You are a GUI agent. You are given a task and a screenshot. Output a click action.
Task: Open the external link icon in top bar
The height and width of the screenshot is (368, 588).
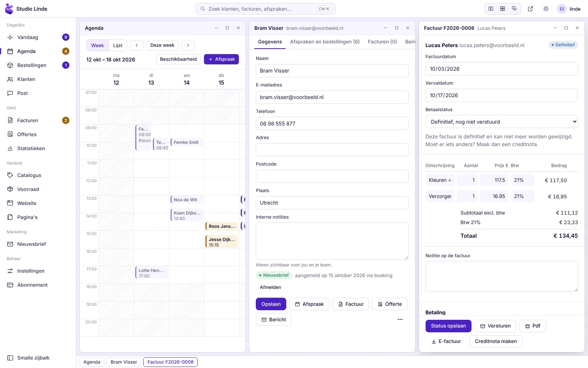coord(530,9)
